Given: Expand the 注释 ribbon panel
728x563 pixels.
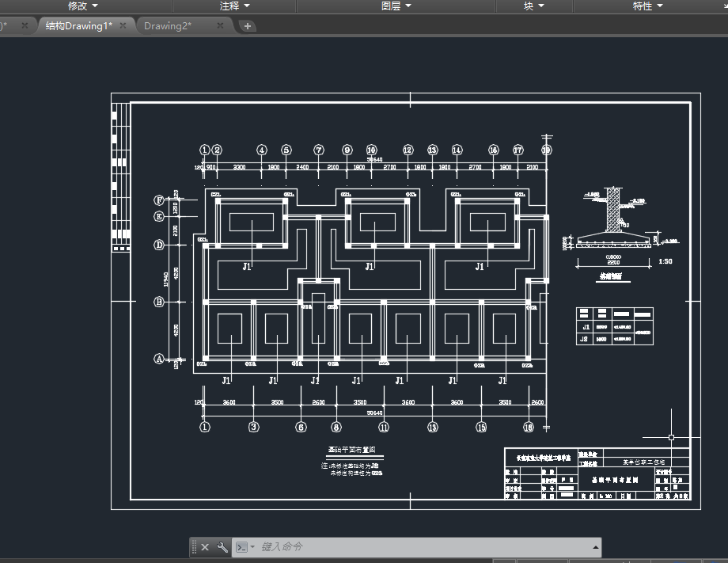Looking at the screenshot, I should 234,6.
